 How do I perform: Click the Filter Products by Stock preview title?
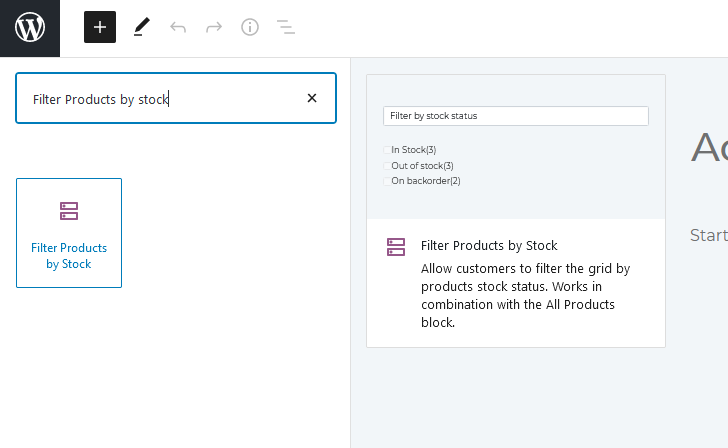489,246
